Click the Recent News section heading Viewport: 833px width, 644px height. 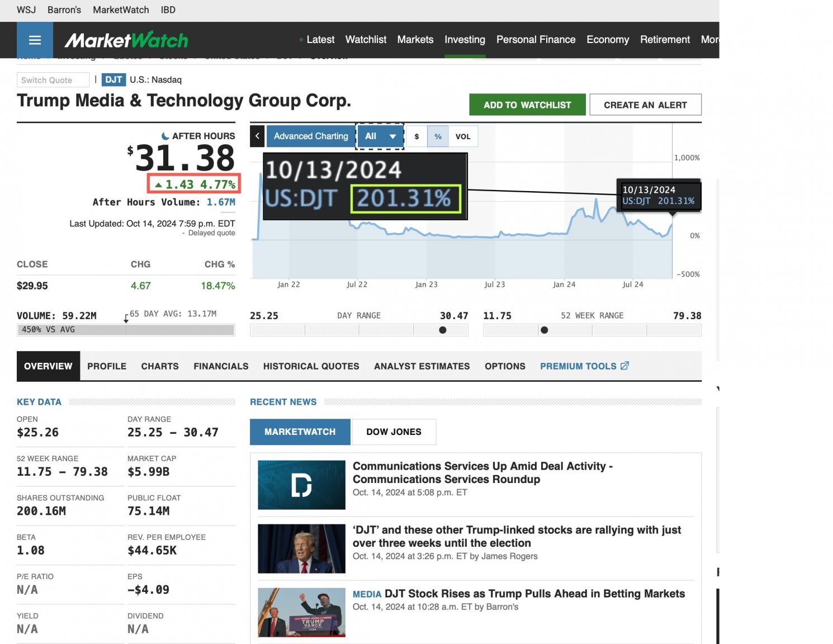coord(283,402)
